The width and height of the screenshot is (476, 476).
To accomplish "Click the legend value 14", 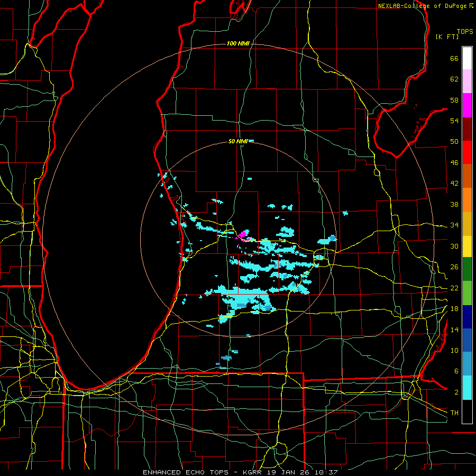I will point(454,329).
